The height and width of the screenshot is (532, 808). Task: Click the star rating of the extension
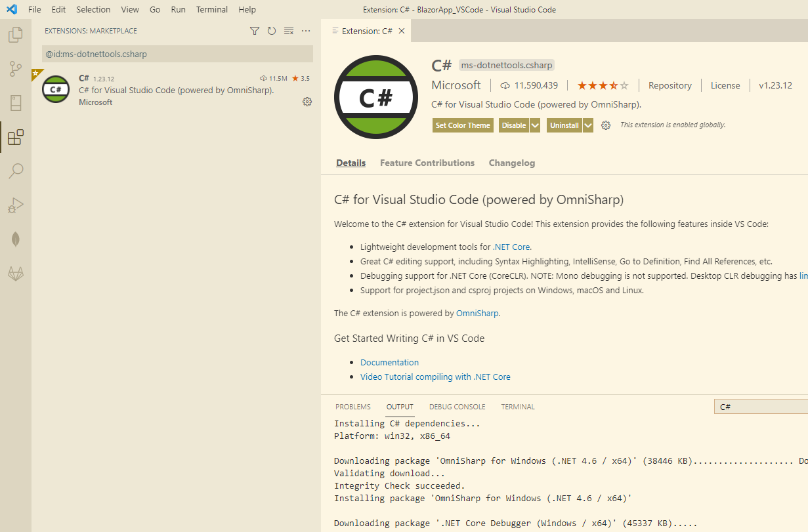coord(603,85)
